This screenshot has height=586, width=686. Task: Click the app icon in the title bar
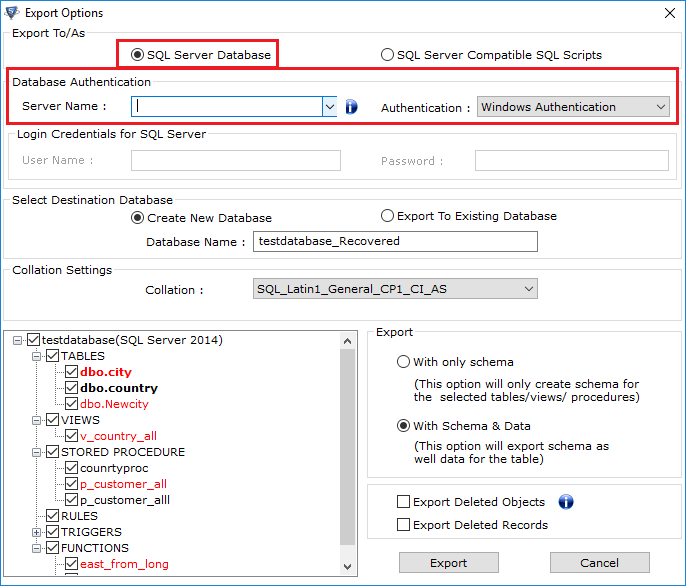[13, 13]
